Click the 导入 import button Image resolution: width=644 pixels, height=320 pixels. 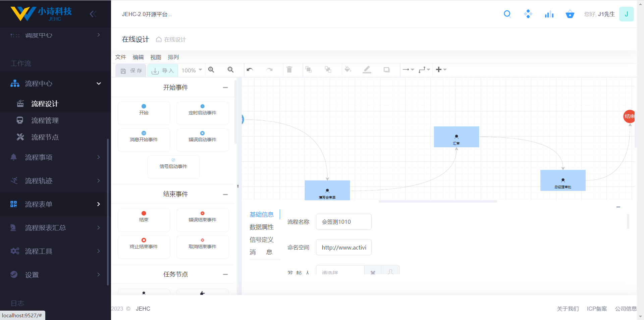[163, 71]
